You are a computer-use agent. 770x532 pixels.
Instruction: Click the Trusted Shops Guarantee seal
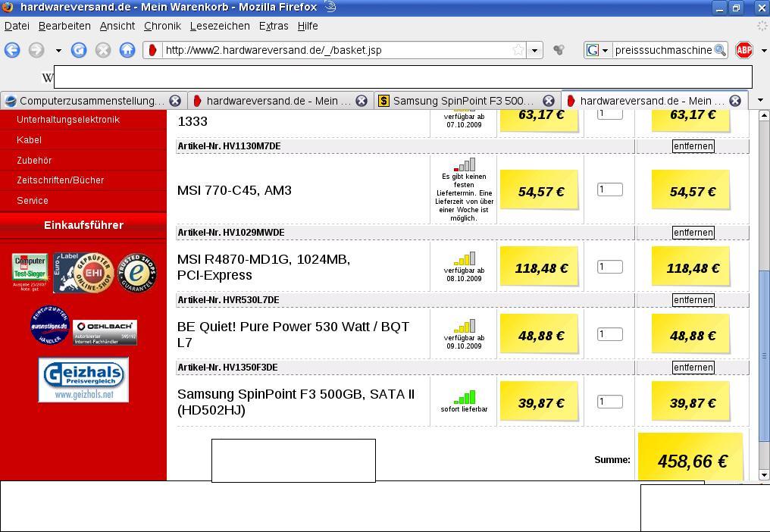(137, 273)
